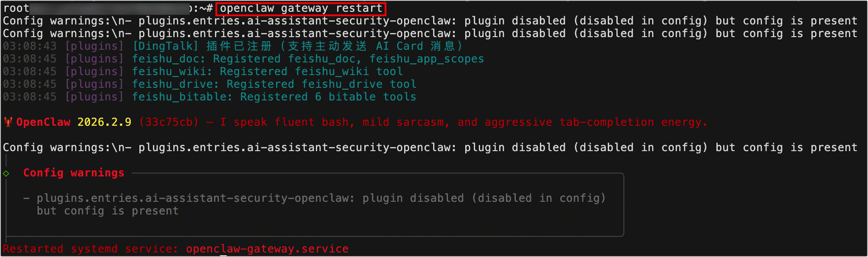Click the Restarted systemd service text
868x257 pixels.
click(91, 249)
